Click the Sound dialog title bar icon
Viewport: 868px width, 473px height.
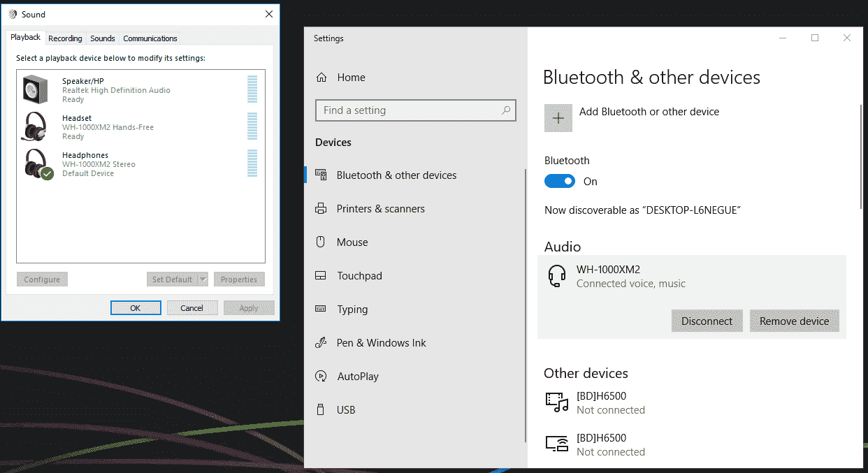coord(13,14)
